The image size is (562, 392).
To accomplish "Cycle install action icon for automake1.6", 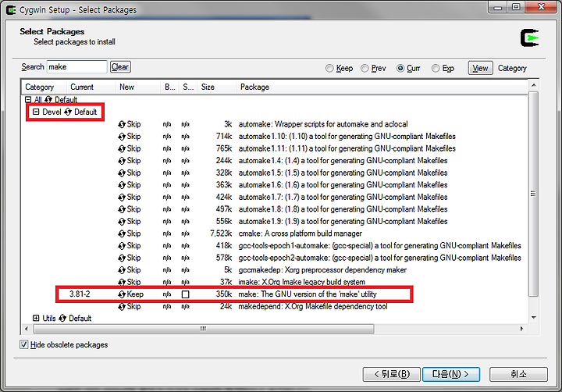I will click(122, 185).
